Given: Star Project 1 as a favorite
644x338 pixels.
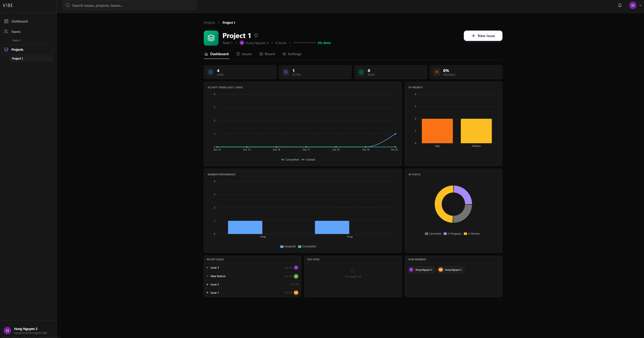Looking at the screenshot, I should point(256,35).
